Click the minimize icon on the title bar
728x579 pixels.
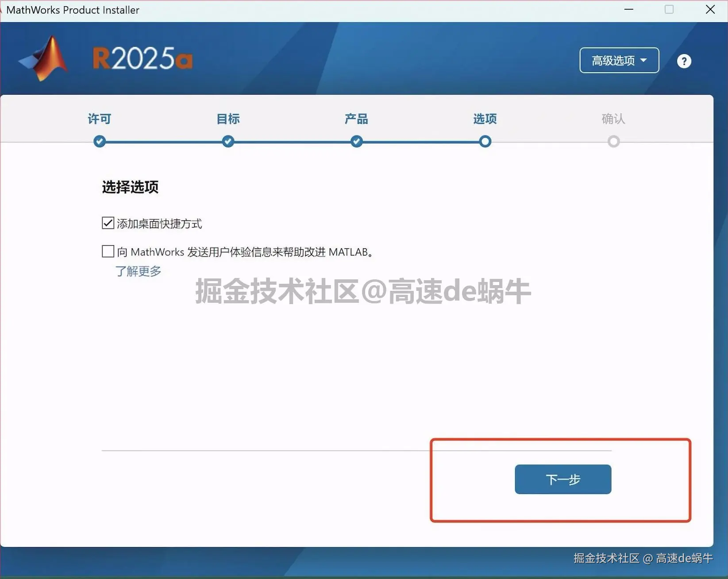coord(628,9)
